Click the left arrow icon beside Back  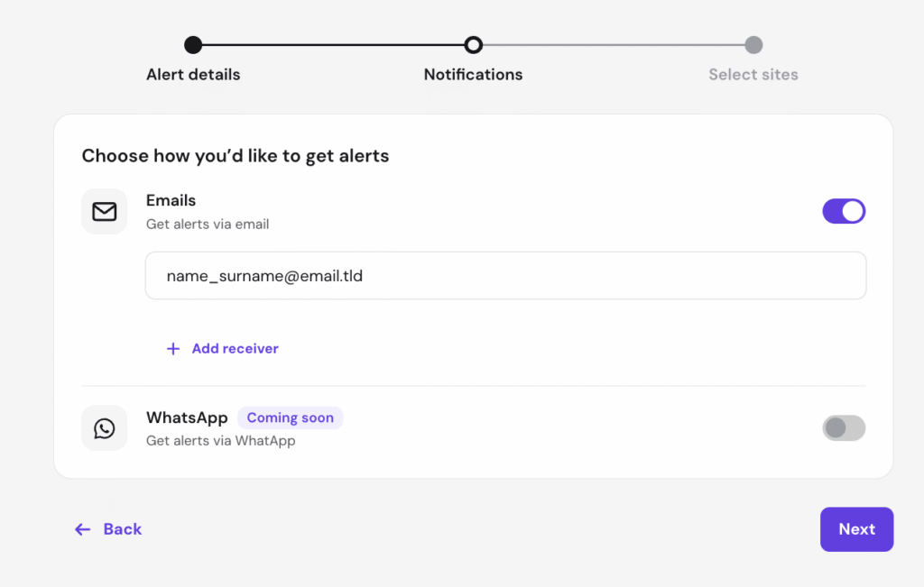(x=83, y=529)
